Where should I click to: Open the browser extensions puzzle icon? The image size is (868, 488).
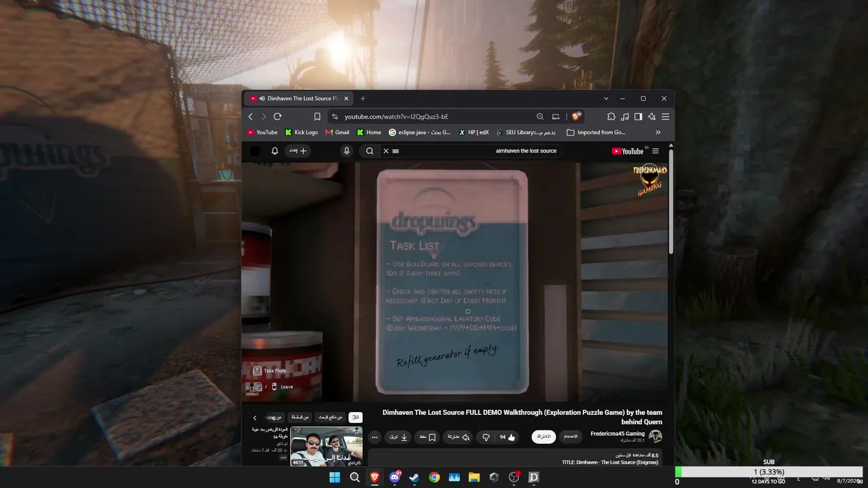(x=611, y=117)
